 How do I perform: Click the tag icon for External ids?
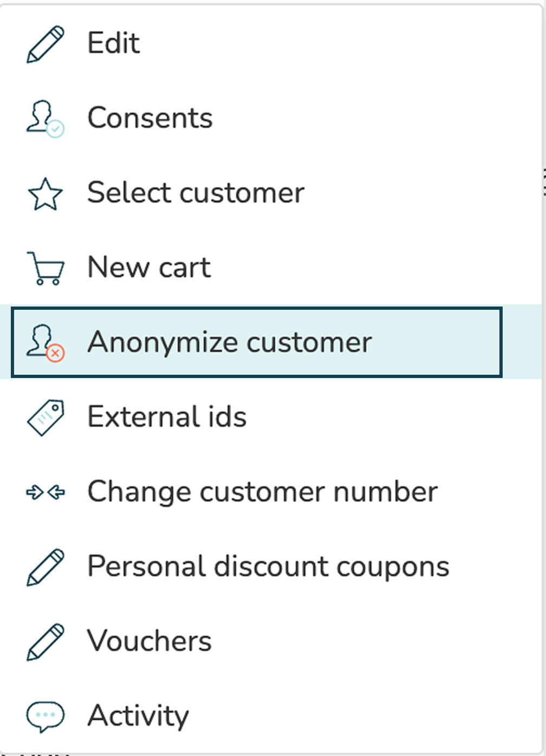[45, 418]
